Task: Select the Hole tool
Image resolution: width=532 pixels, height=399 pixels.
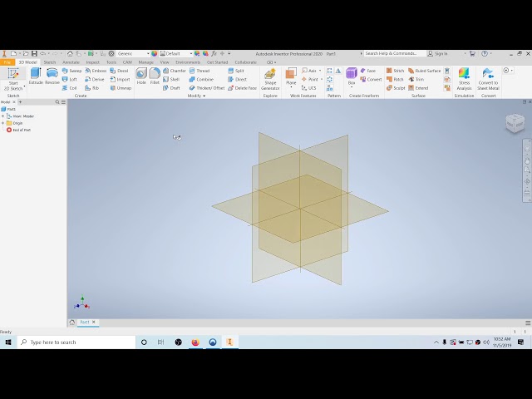Action: click(141, 76)
